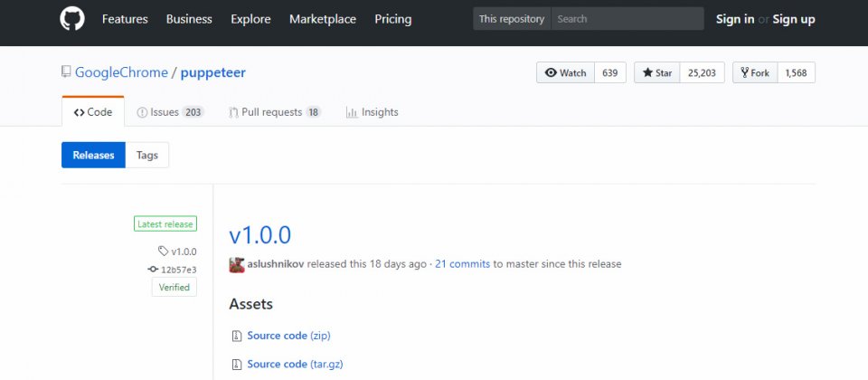Image resolution: width=868 pixels, height=380 pixels.
Task: Click the repository book icon
Action: 66,72
